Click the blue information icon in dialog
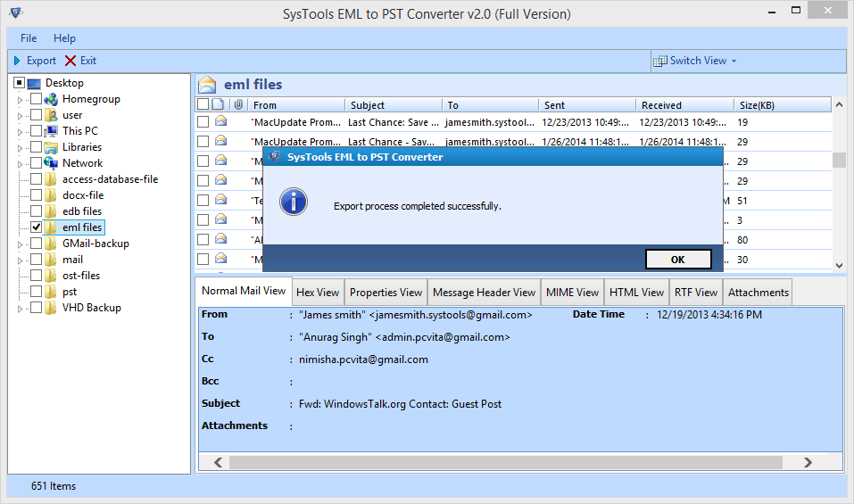This screenshot has height=504, width=854. (x=294, y=202)
